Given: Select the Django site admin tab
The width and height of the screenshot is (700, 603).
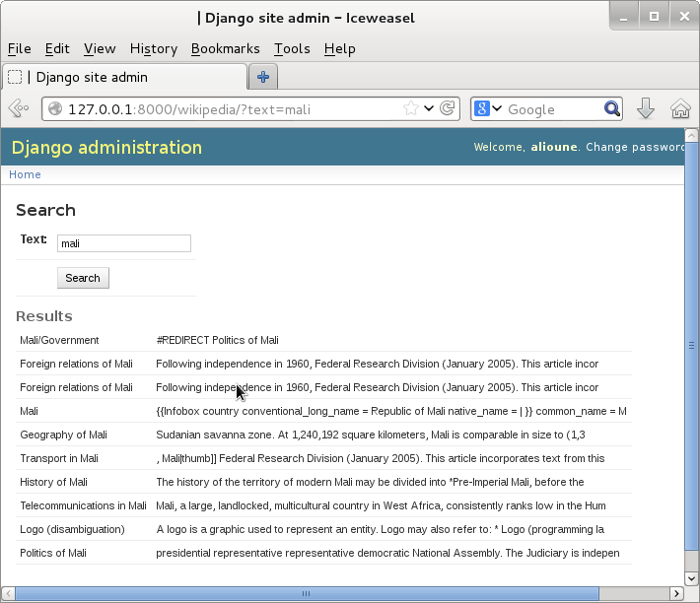Looking at the screenshot, I should pyautogui.click(x=124, y=77).
